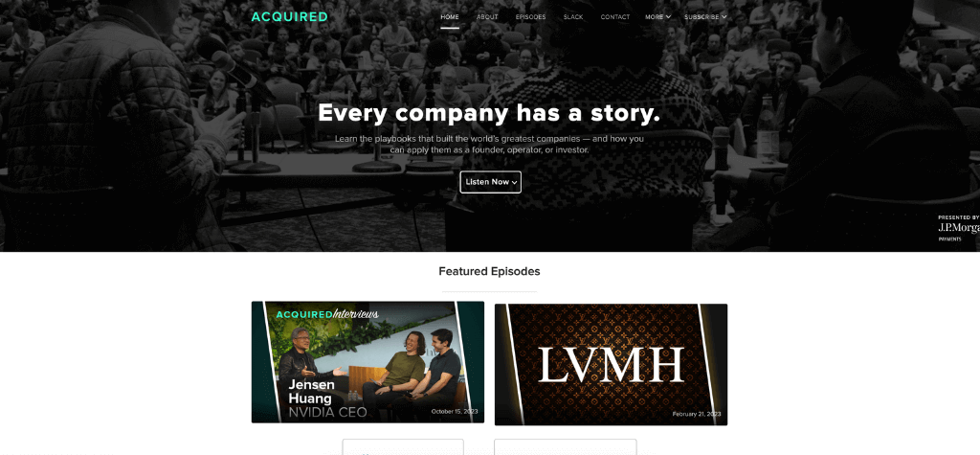Visit the CONTACT page
This screenshot has height=455, width=980.
[615, 17]
